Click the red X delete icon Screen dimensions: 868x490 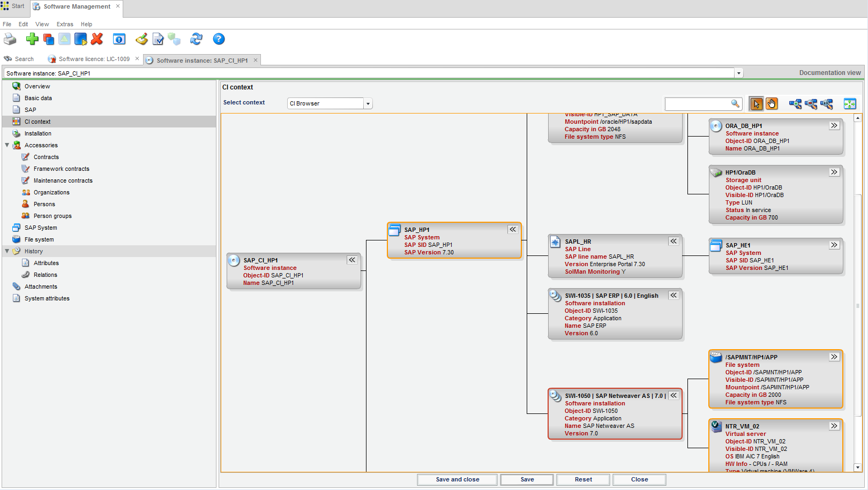pyautogui.click(x=97, y=39)
